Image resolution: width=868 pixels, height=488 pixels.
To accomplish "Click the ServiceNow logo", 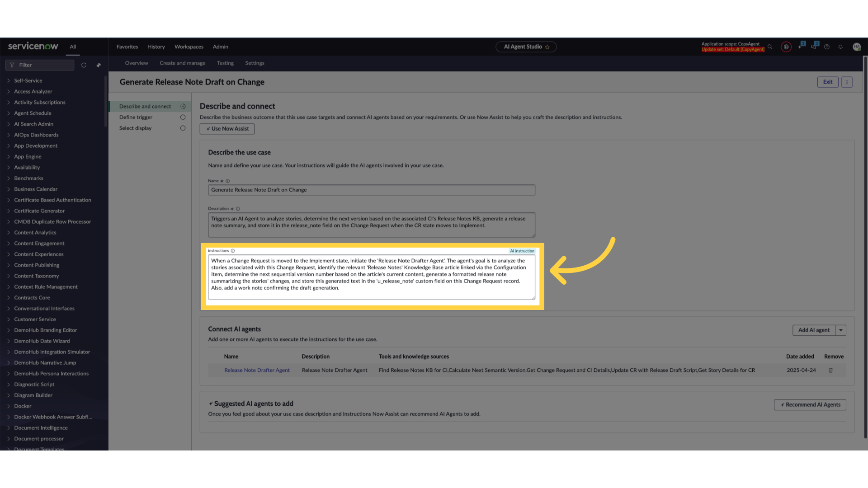I will click(33, 46).
